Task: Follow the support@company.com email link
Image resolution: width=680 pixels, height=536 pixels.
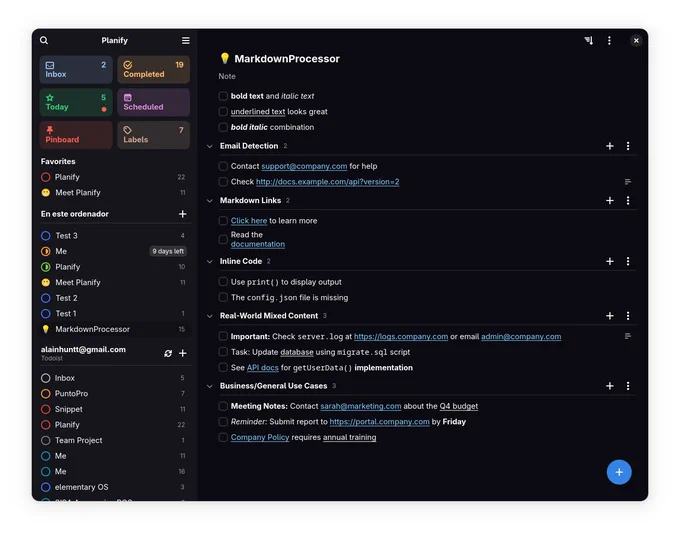Action: [x=304, y=166]
